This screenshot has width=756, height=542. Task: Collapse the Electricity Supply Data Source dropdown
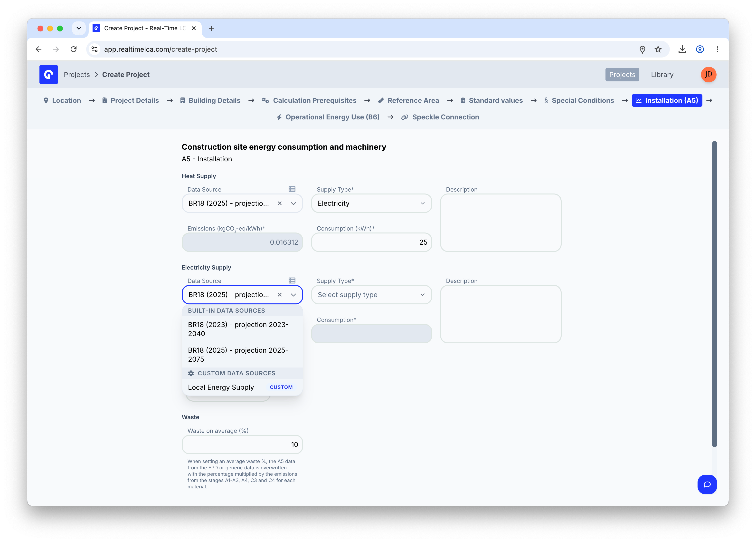click(x=293, y=294)
